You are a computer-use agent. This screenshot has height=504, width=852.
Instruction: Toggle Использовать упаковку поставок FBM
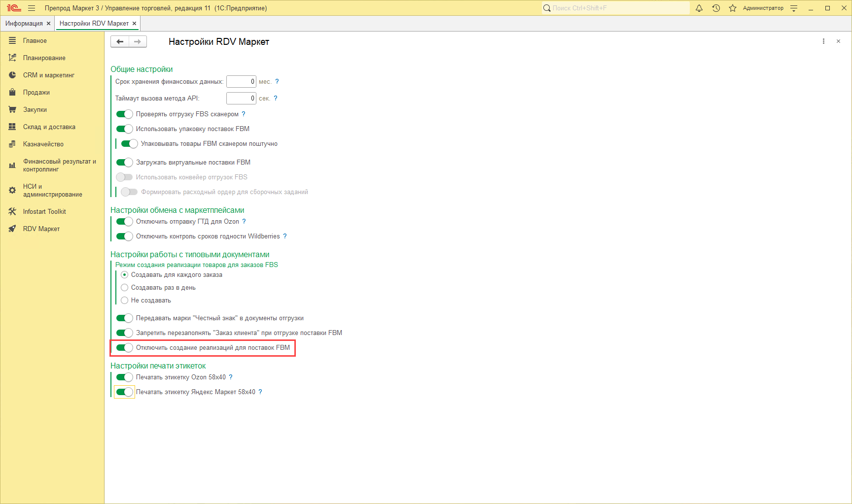(124, 129)
